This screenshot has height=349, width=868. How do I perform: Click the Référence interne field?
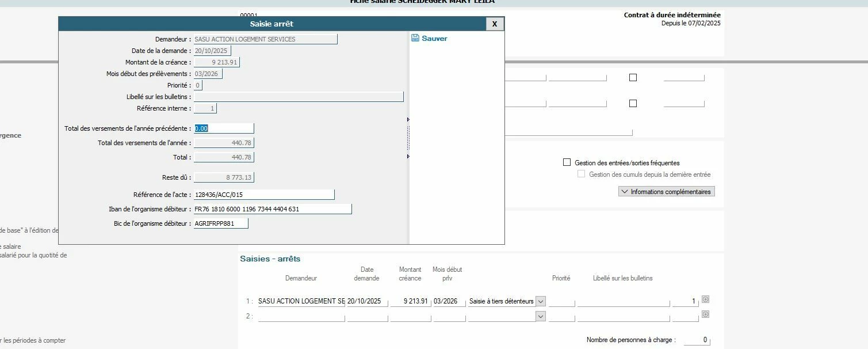pyautogui.click(x=205, y=108)
